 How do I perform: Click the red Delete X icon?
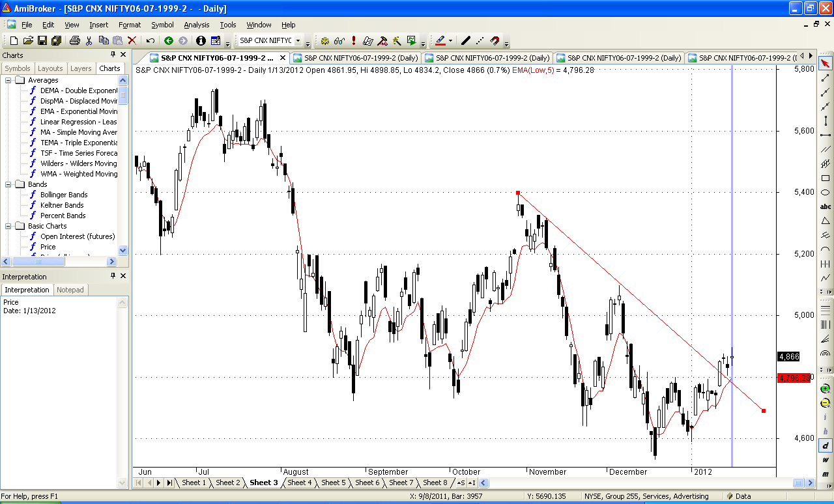coord(132,40)
